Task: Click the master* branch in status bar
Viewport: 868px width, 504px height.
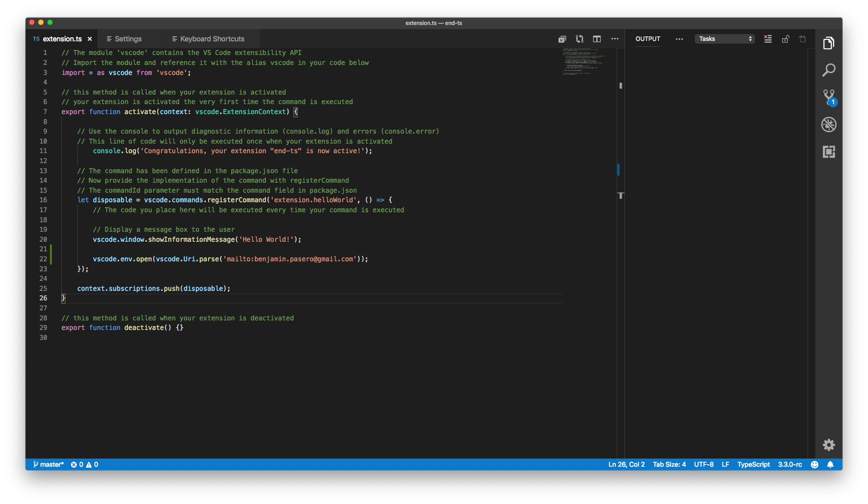Action: 49,464
